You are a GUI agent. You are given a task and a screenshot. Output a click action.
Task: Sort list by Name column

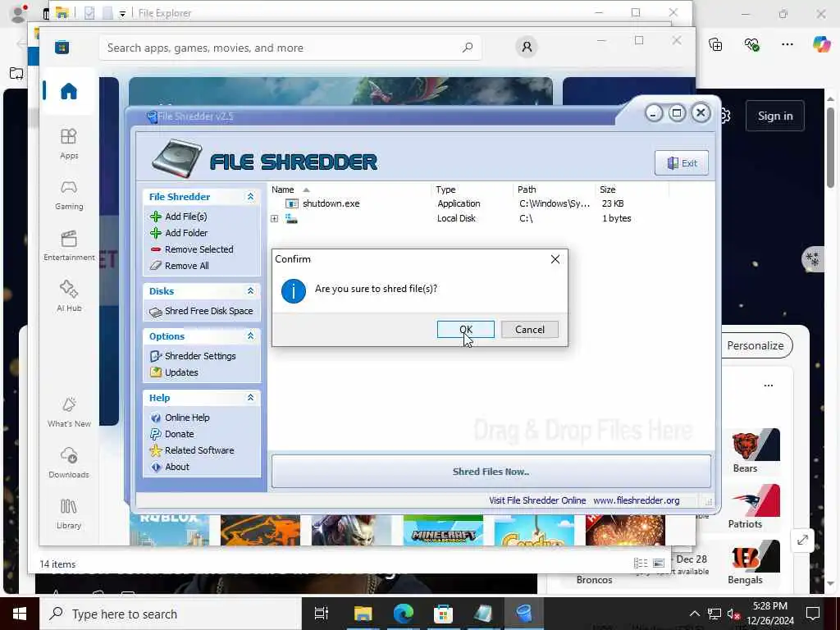pyautogui.click(x=282, y=189)
